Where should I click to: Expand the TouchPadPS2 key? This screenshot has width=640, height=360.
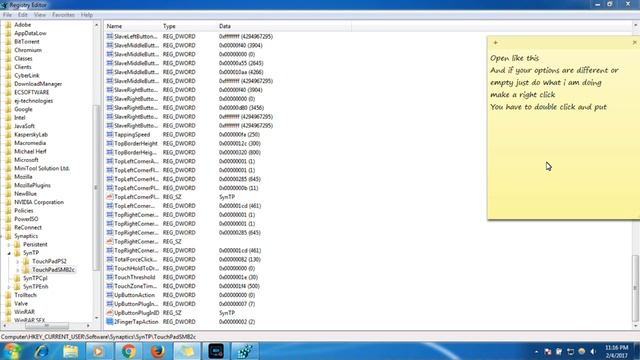coord(18,261)
